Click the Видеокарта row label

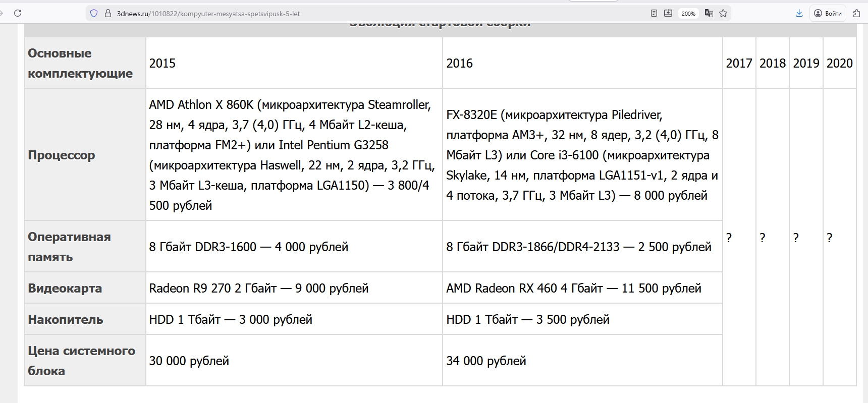[85, 288]
